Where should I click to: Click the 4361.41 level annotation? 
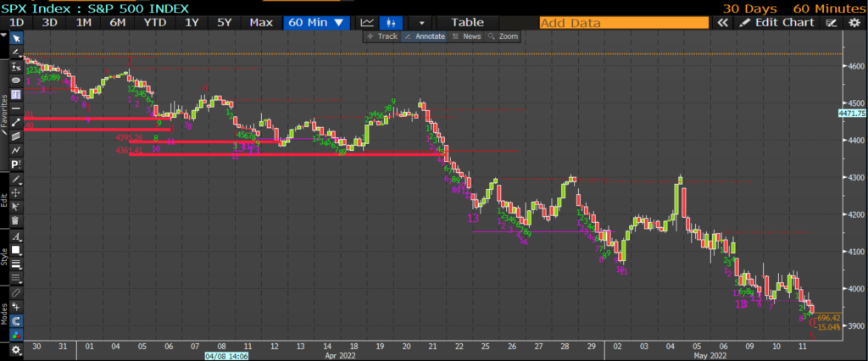pos(130,150)
